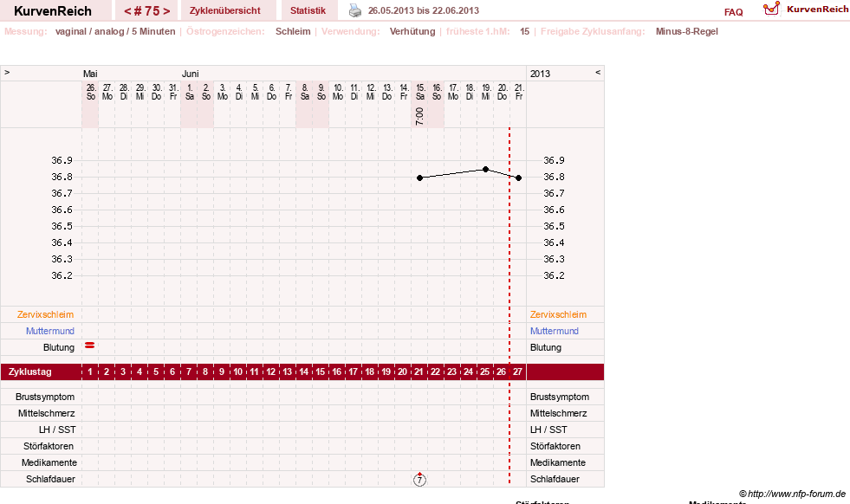Select the temperature point on June 19
850x504 pixels.
tap(486, 170)
